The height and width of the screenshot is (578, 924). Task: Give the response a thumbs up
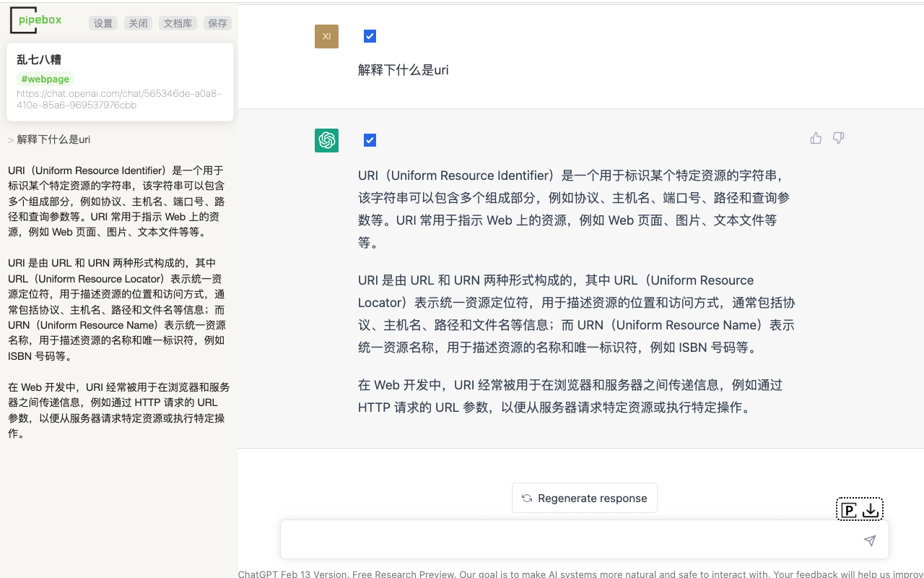pyautogui.click(x=816, y=138)
